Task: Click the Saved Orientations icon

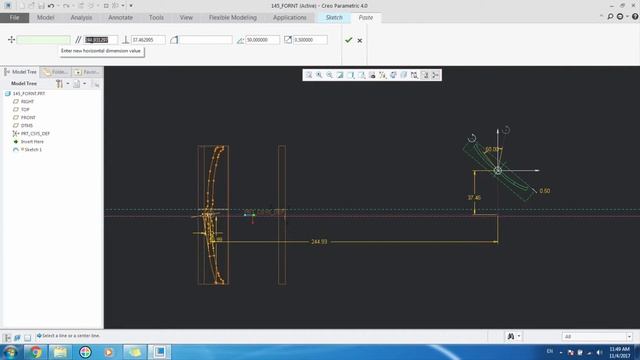Action: coord(361,75)
